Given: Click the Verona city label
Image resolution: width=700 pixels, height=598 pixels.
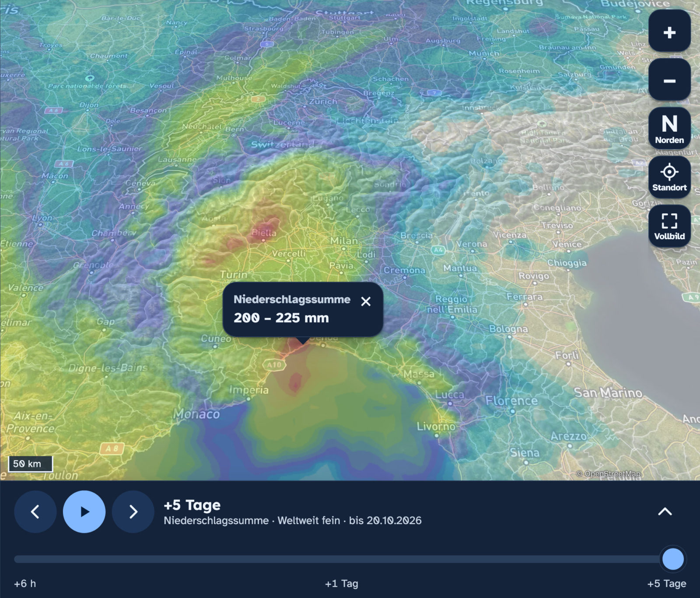Looking at the screenshot, I should [x=471, y=244].
